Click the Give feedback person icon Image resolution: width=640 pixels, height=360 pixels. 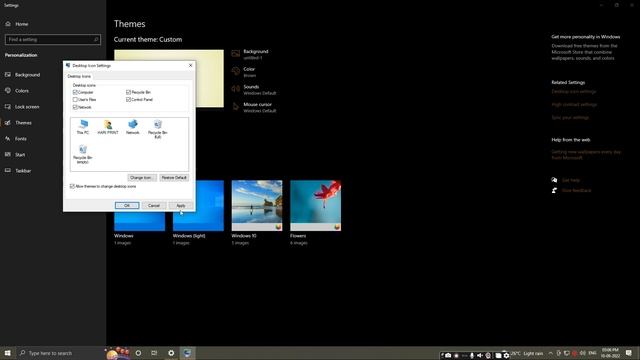[554, 190]
